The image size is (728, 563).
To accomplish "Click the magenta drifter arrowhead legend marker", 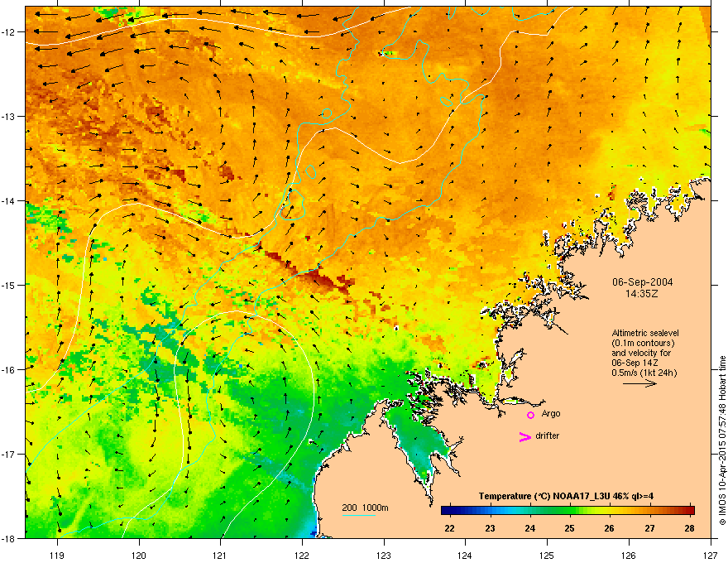I will [x=525, y=436].
